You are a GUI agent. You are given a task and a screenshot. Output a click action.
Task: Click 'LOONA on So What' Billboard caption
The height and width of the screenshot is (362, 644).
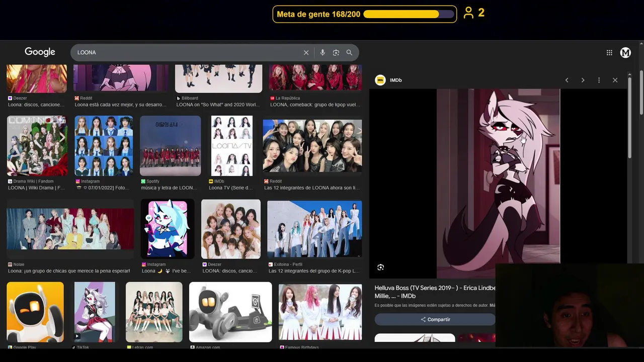[x=218, y=105]
